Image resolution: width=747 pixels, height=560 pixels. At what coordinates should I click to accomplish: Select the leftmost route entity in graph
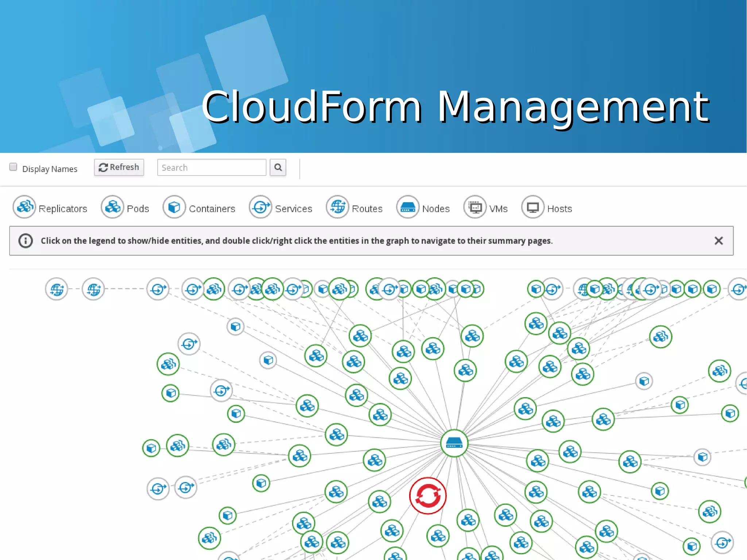[57, 290]
